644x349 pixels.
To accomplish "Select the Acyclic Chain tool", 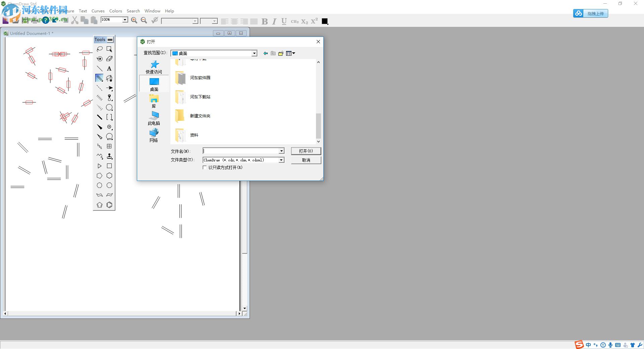I will point(100,156).
